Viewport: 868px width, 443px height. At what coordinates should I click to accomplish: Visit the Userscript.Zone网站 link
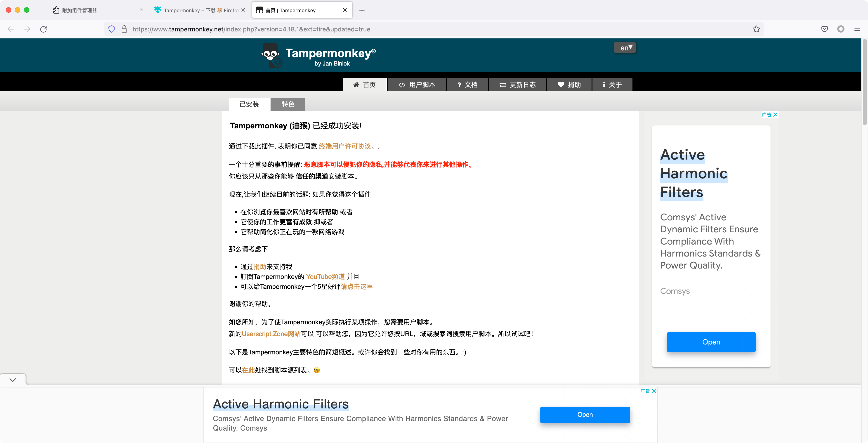click(271, 334)
